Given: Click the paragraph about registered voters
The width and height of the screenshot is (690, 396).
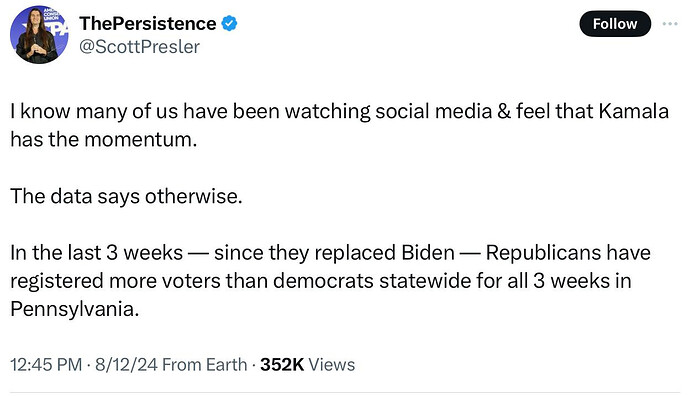Looking at the screenshot, I should pyautogui.click(x=330, y=281).
